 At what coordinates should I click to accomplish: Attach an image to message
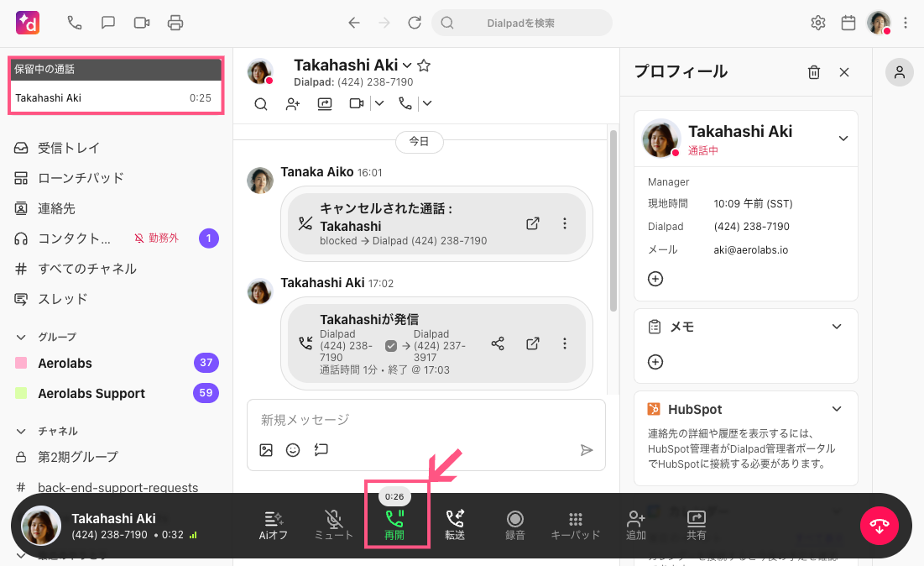pos(266,450)
